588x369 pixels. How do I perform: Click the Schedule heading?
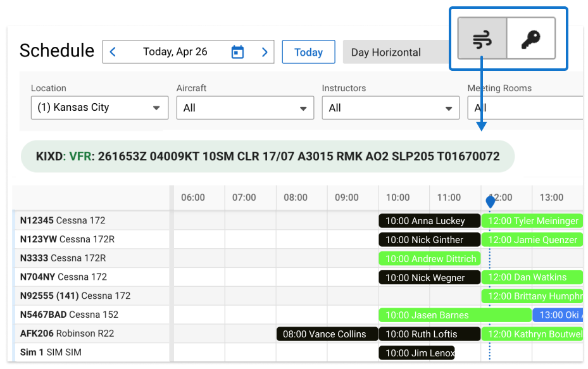(57, 51)
